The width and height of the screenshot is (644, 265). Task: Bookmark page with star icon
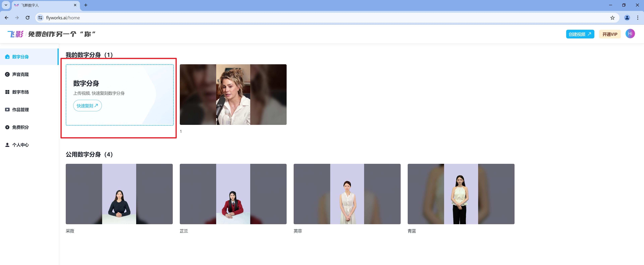point(612,18)
